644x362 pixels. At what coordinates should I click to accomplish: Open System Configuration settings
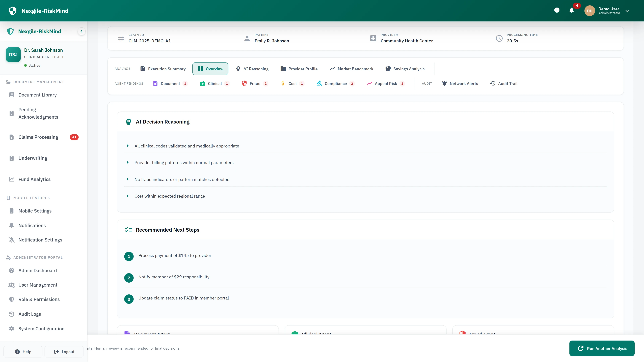[41, 328]
